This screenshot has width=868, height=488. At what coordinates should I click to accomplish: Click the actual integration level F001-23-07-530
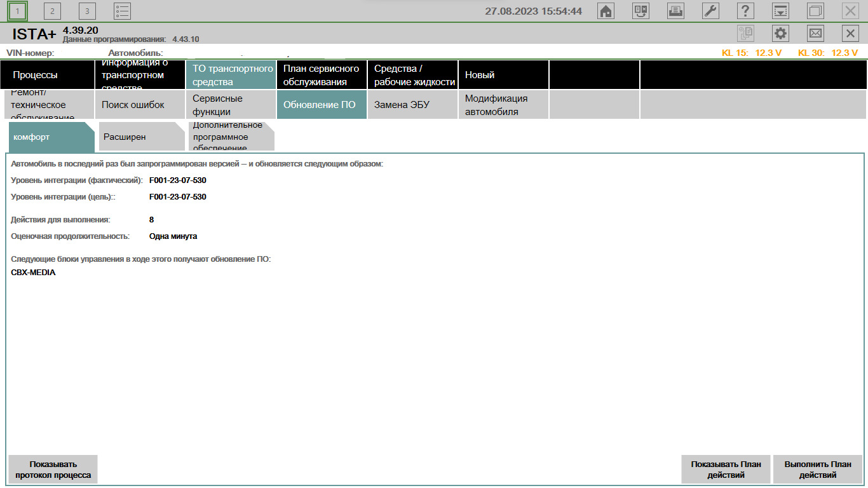point(178,180)
